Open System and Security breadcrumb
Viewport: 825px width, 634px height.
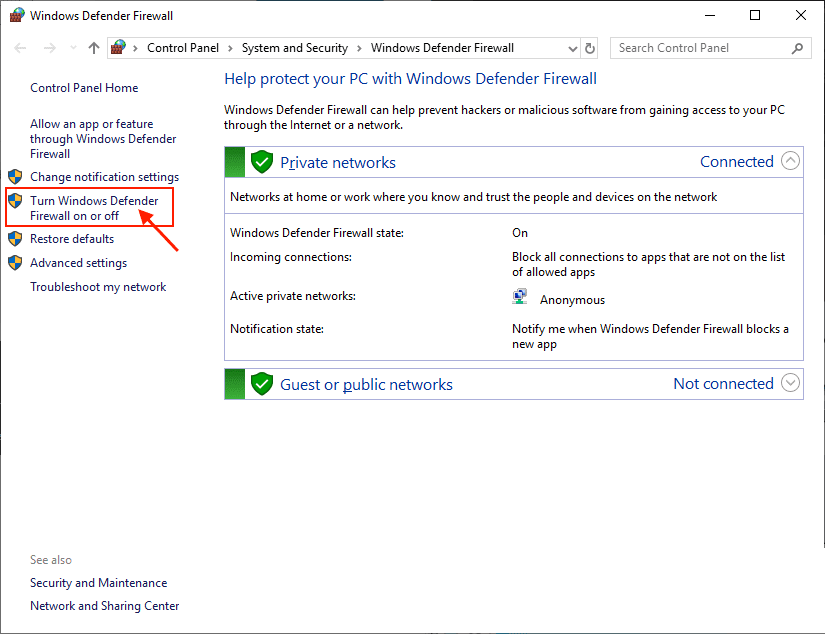point(295,48)
